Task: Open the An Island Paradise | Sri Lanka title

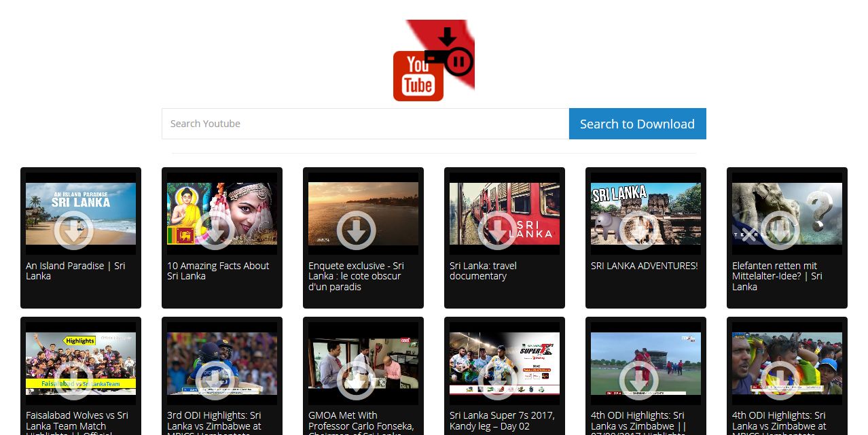Action: coord(75,271)
